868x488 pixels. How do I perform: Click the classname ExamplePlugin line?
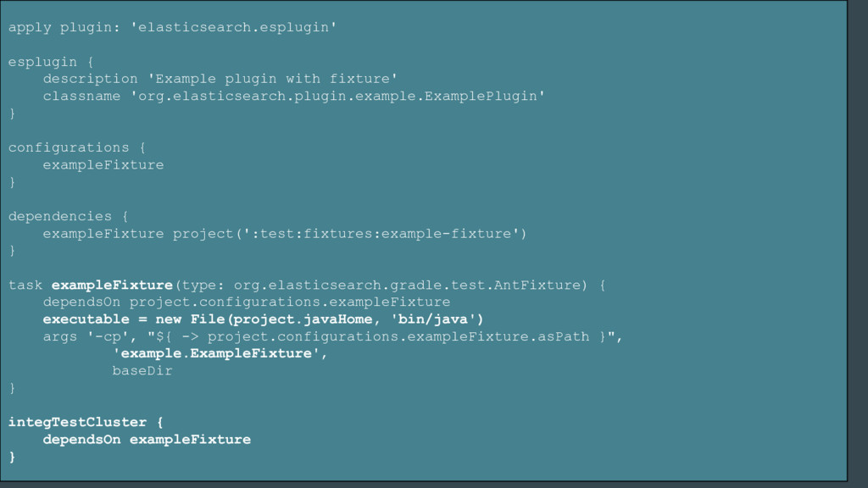[293, 96]
